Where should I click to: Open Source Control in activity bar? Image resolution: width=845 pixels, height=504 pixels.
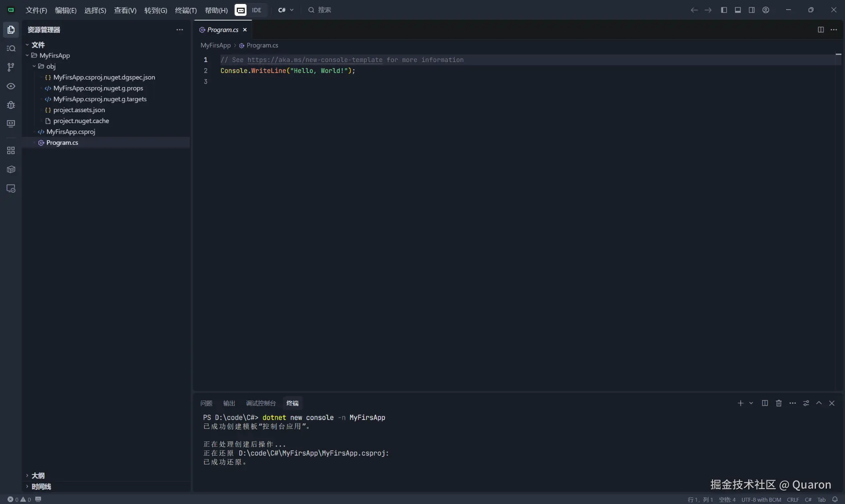point(11,67)
